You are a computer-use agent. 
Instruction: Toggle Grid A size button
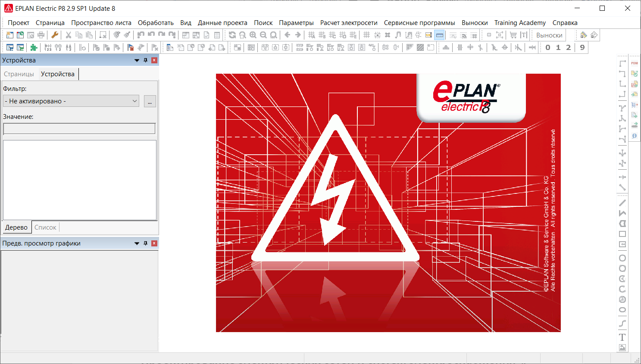tap(312, 35)
